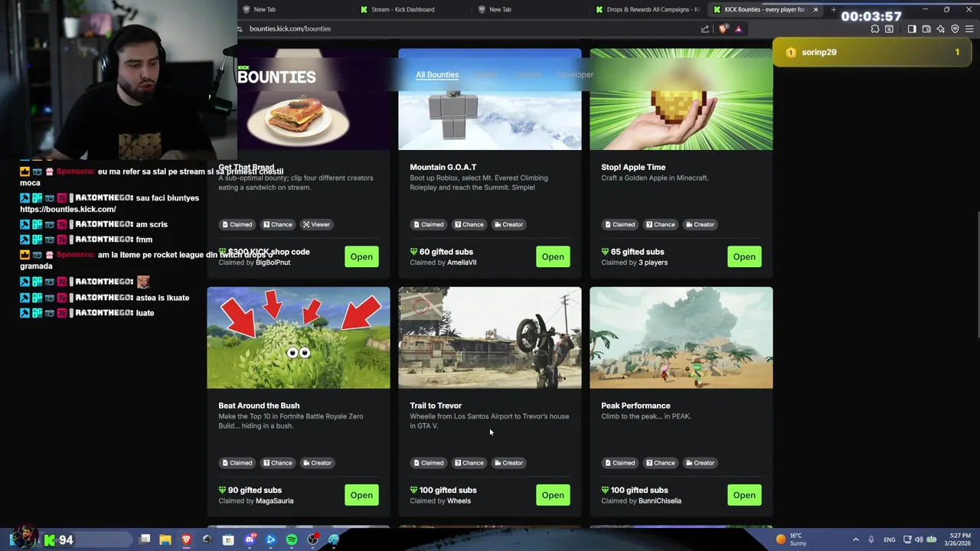
Task: Open a new browser tab with plus
Action: pos(833,9)
